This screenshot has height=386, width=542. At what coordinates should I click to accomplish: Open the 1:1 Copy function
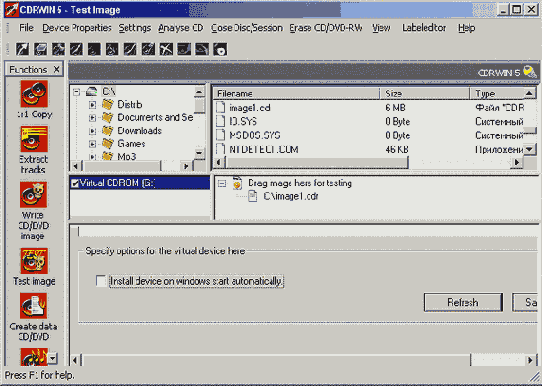pyautogui.click(x=34, y=94)
